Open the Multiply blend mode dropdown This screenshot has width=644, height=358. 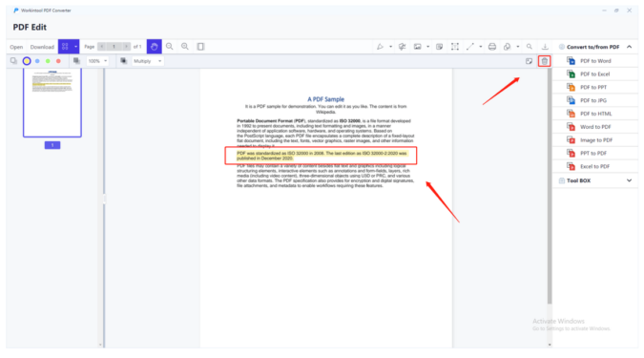point(148,61)
